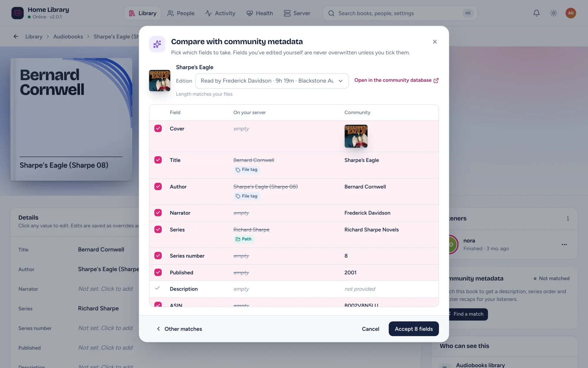The image size is (588, 368).
Task: Open the Health tab
Action: [260, 13]
